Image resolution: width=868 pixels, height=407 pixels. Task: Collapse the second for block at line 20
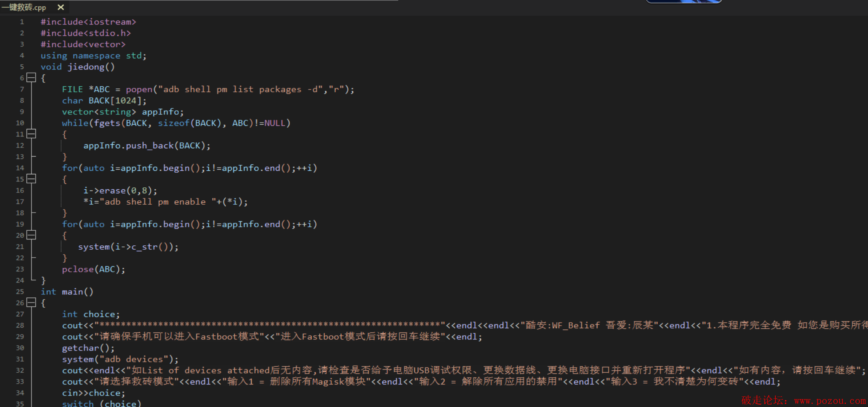pyautogui.click(x=31, y=235)
